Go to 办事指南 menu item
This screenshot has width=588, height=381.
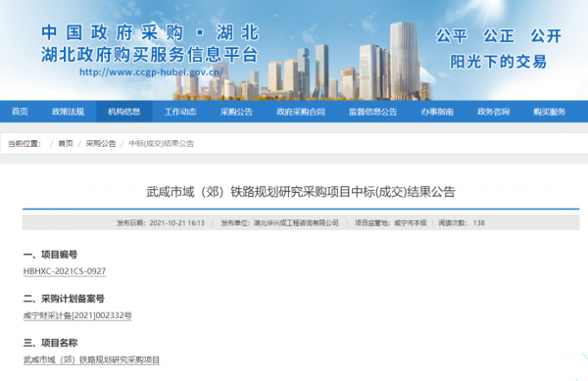[437, 112]
